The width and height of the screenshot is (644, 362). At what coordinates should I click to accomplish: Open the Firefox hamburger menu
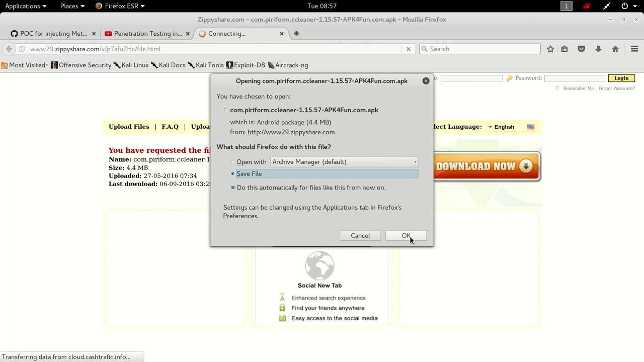[x=634, y=49]
